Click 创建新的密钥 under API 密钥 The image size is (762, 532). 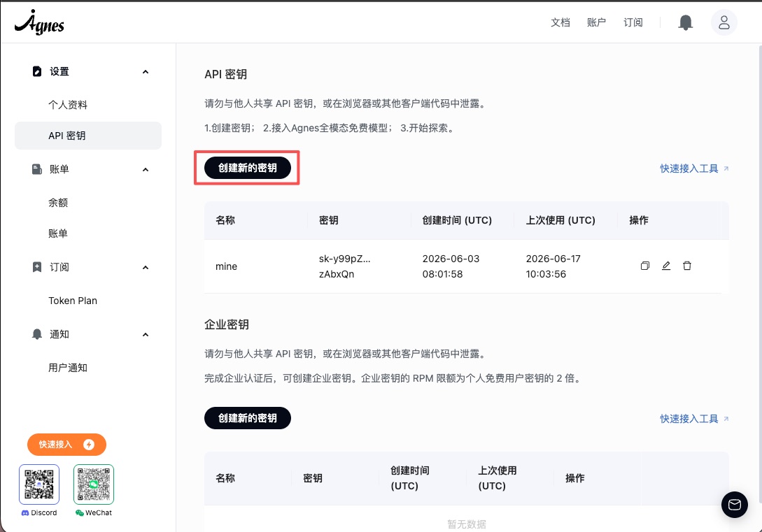tap(248, 168)
